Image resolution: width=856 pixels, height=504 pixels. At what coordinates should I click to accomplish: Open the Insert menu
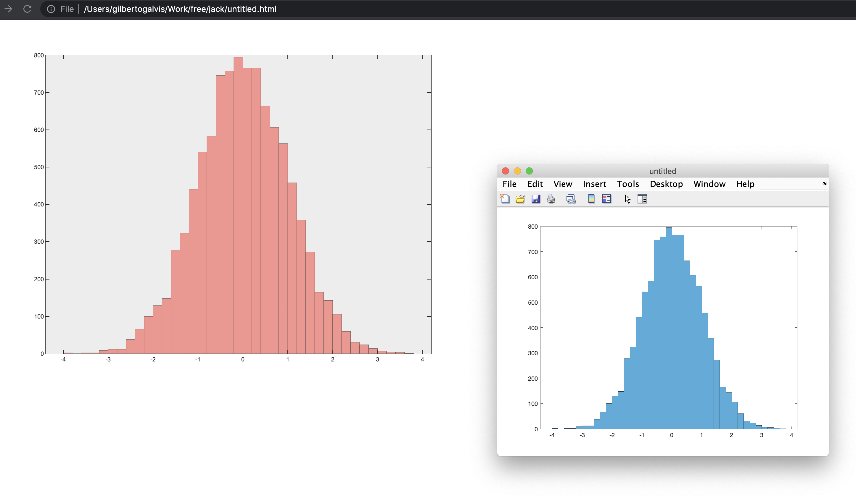594,184
